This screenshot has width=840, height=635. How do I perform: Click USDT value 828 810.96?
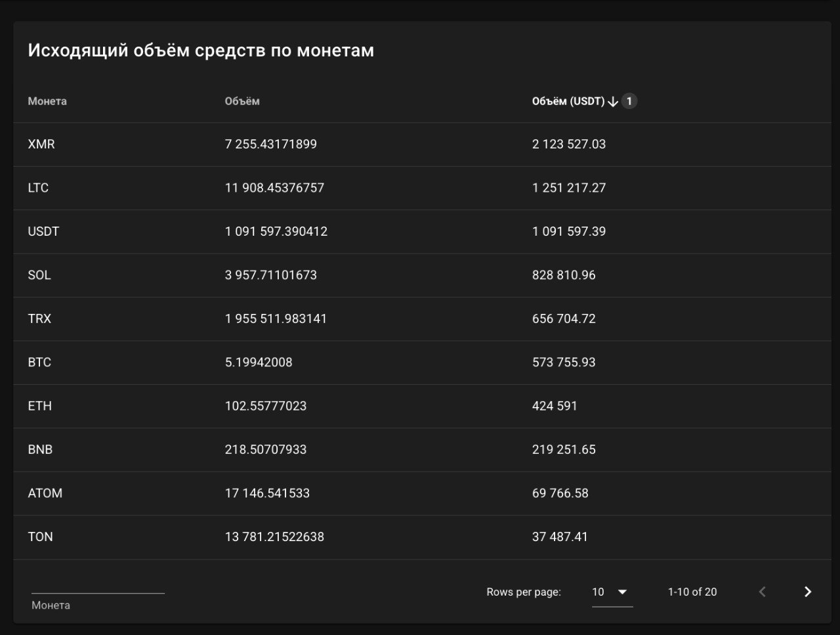564,275
